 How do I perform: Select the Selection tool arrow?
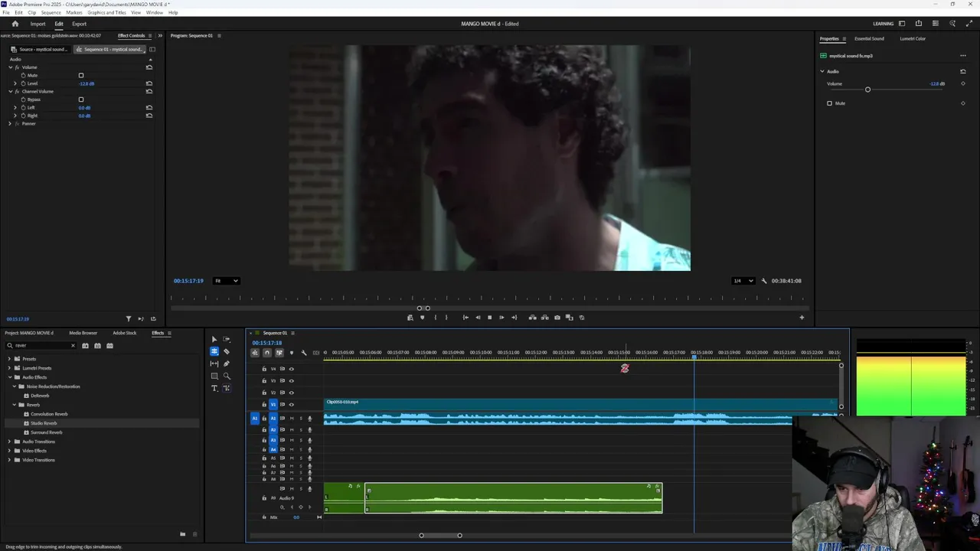[214, 339]
